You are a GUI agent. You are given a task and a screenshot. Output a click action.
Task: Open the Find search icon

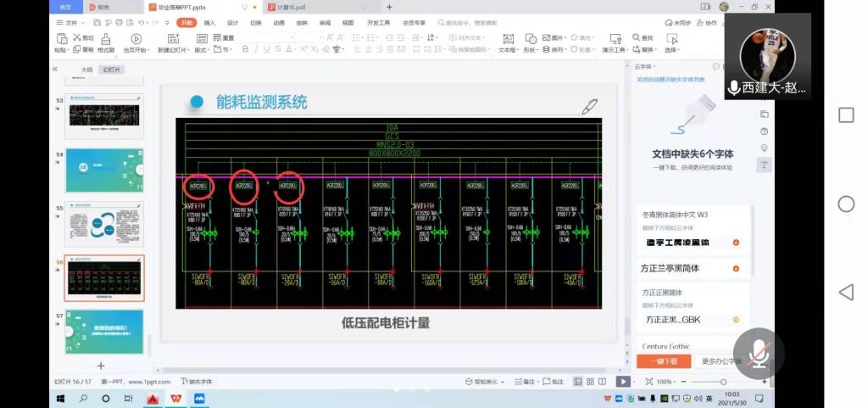point(637,37)
